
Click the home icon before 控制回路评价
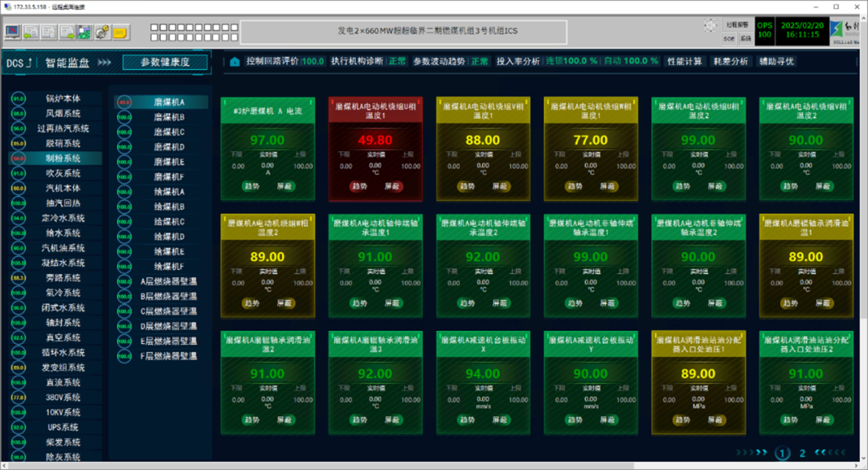pos(235,62)
